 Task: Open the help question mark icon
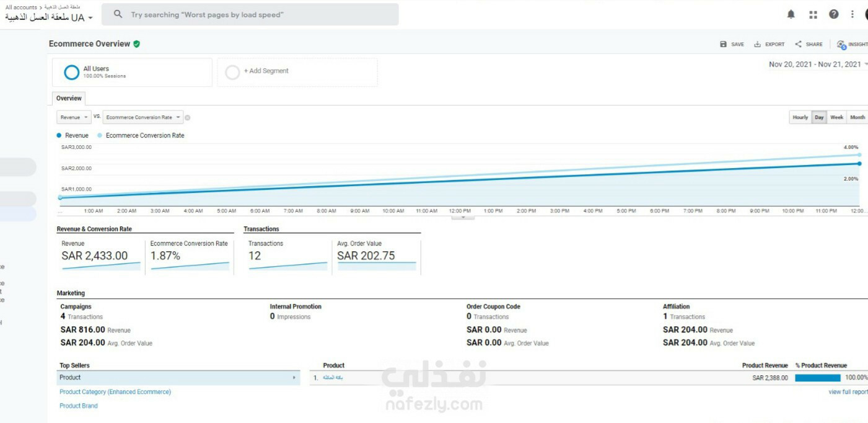click(x=834, y=14)
